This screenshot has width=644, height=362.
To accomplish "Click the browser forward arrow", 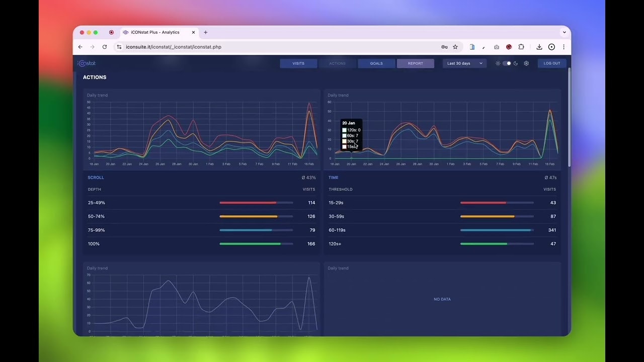I will pyautogui.click(x=92, y=47).
